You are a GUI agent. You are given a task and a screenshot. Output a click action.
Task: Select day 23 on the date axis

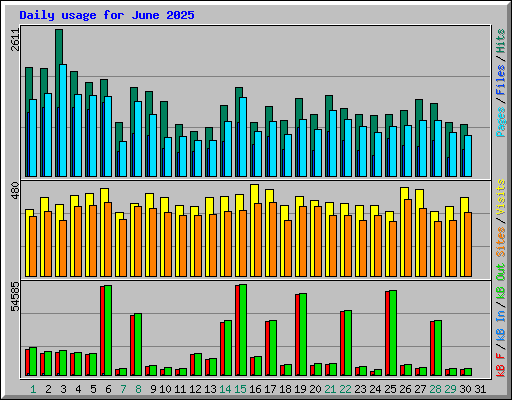[x=360, y=389]
